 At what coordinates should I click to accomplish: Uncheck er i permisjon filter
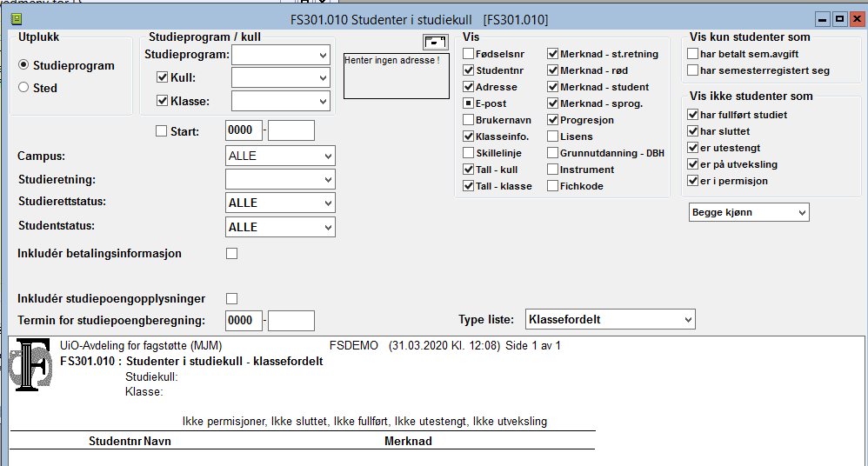tap(692, 181)
